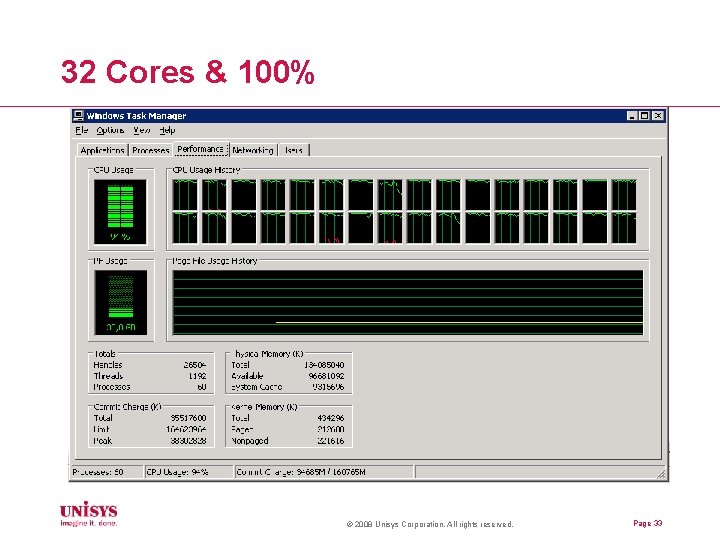This screenshot has width=720, height=540.
Task: Close the Windows Task Manager window
Action: tap(658, 116)
